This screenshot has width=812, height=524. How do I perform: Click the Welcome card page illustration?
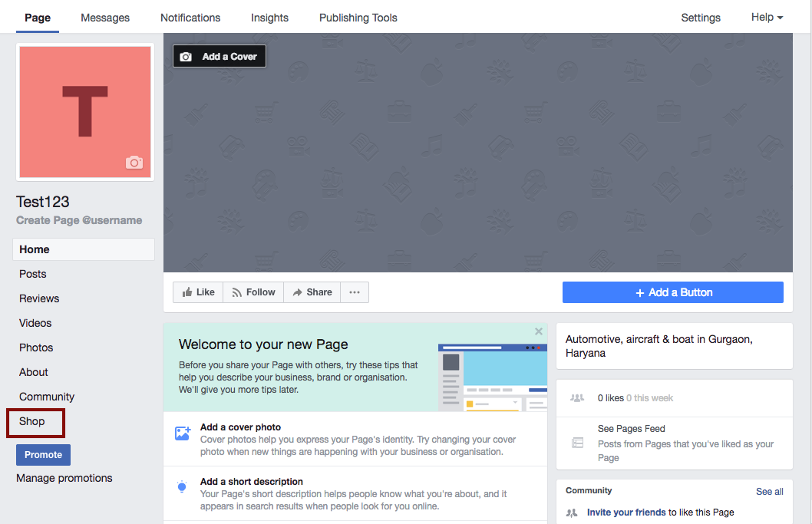[x=493, y=377]
